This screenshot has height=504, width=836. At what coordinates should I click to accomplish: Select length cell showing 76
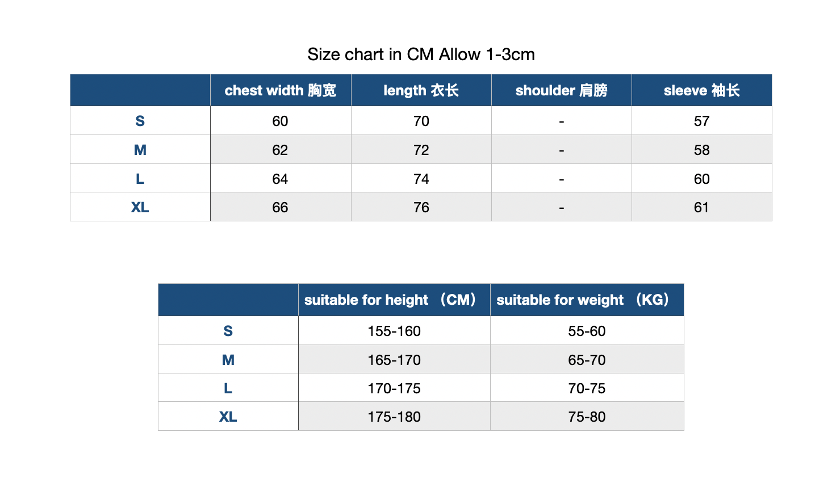pyautogui.click(x=421, y=207)
